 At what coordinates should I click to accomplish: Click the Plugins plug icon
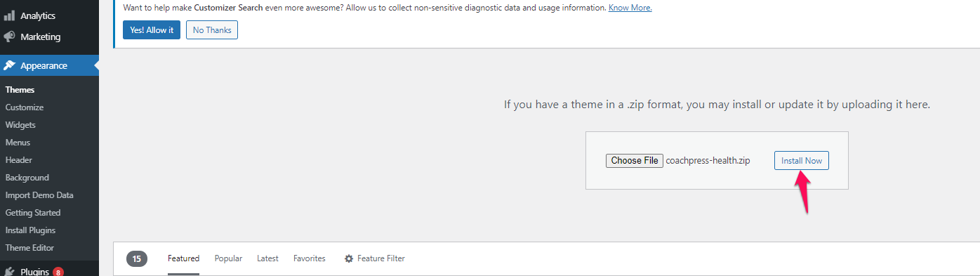click(x=10, y=272)
